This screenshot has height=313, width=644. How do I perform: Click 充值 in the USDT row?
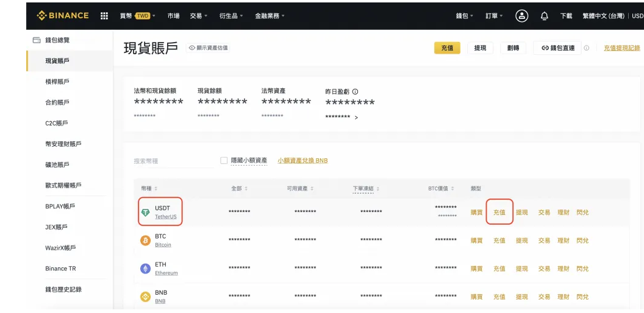point(499,213)
